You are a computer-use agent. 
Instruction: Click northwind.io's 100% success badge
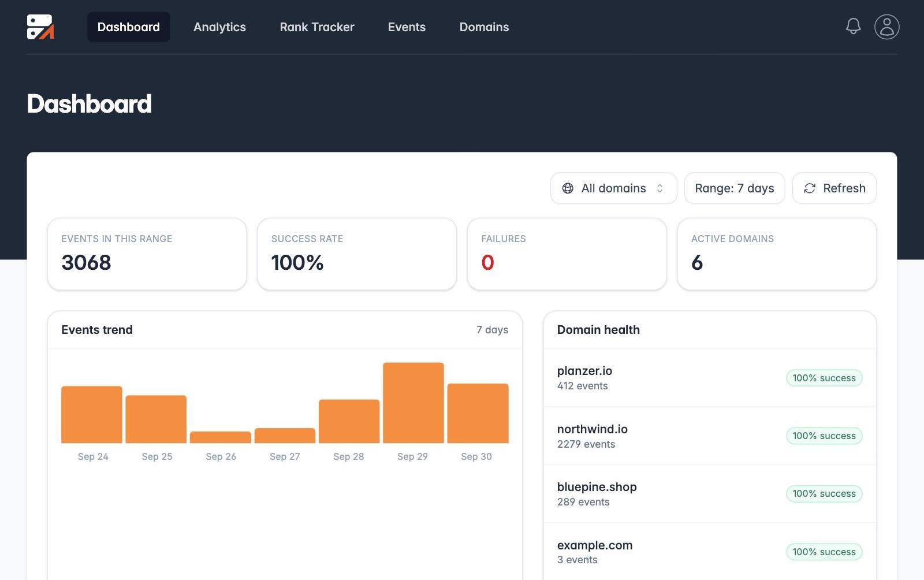pyautogui.click(x=824, y=436)
